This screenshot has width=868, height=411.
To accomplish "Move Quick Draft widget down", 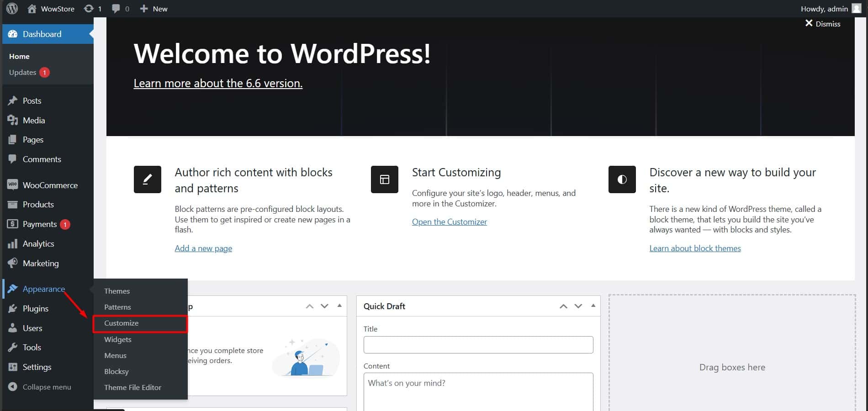I will (x=578, y=306).
